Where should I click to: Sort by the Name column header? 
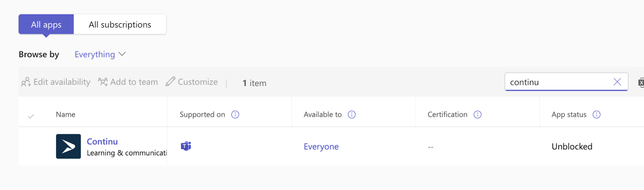pyautogui.click(x=66, y=114)
